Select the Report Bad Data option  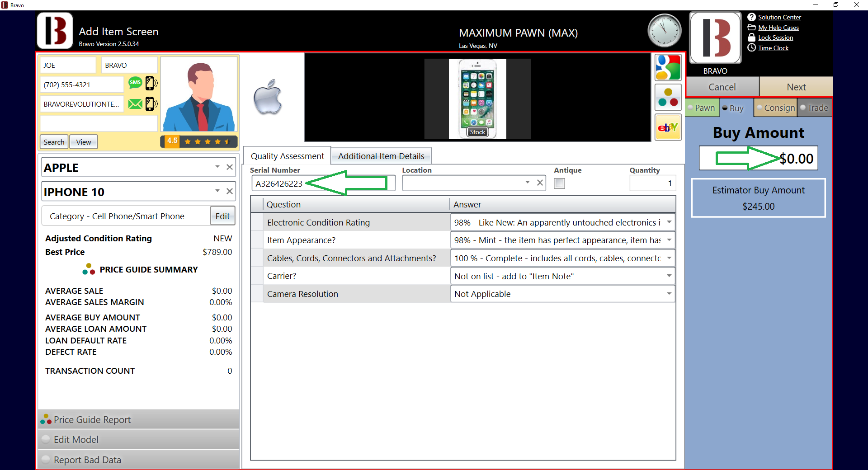(138, 460)
